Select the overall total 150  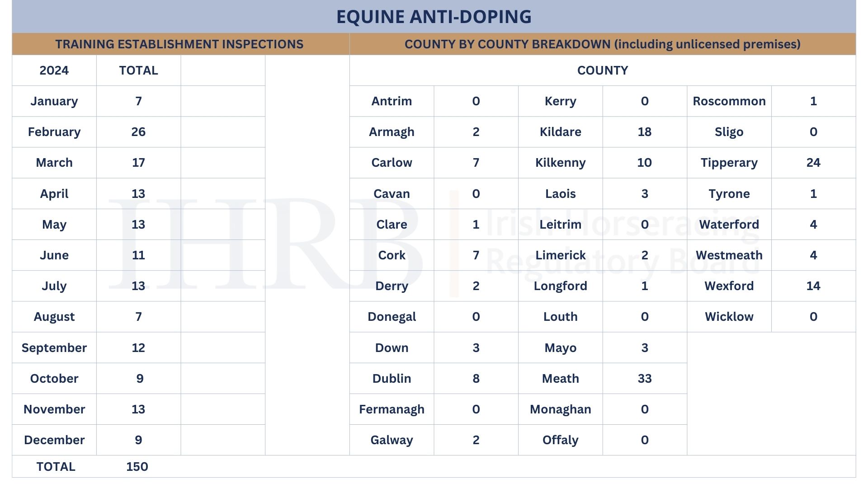click(x=137, y=467)
